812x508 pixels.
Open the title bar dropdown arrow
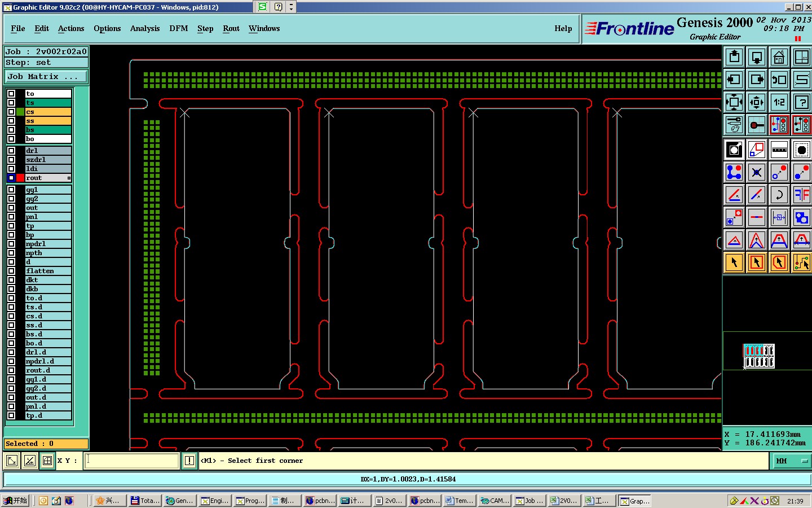coord(291,7)
